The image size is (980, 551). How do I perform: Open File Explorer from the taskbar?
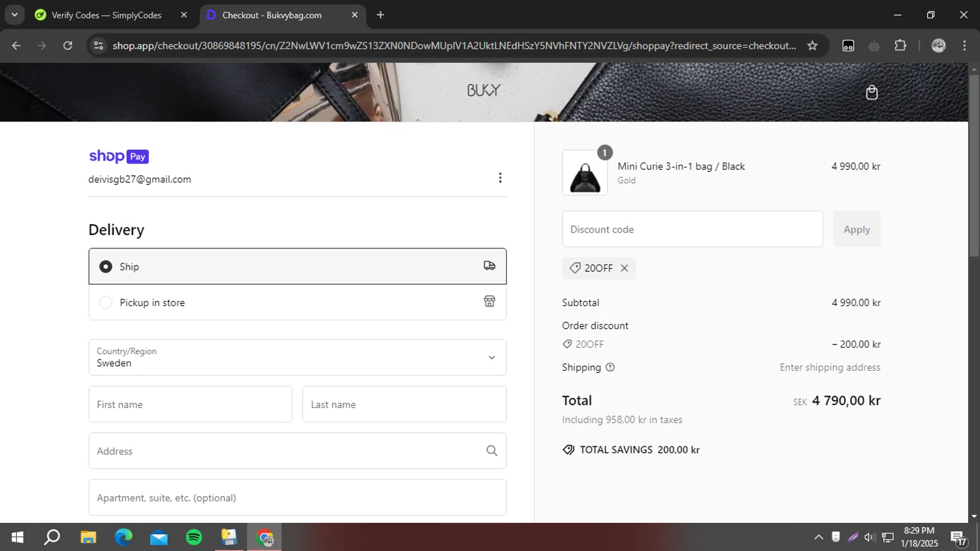pos(88,537)
